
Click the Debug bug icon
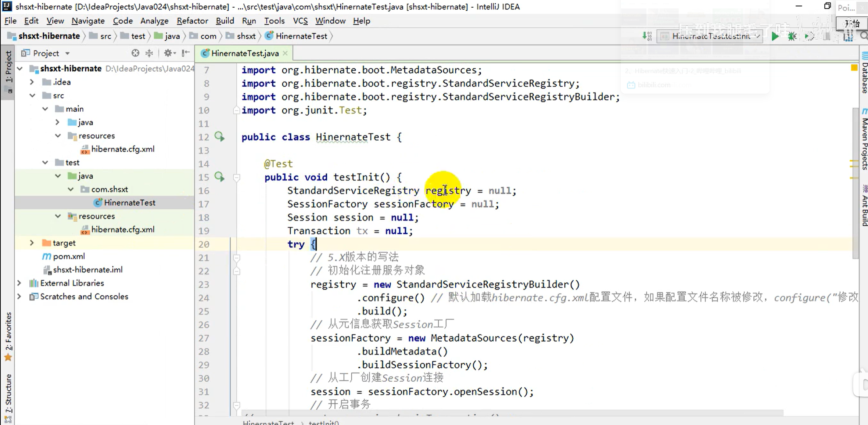coord(792,36)
